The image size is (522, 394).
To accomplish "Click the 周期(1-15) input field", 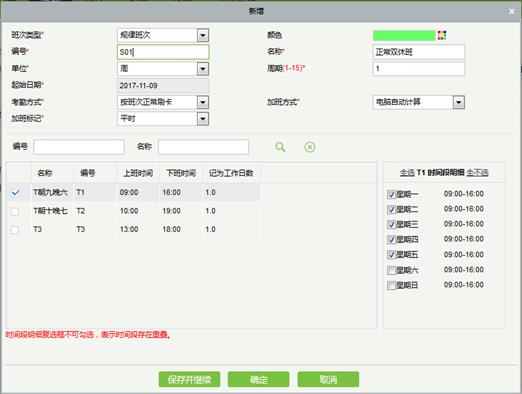I will (x=419, y=69).
